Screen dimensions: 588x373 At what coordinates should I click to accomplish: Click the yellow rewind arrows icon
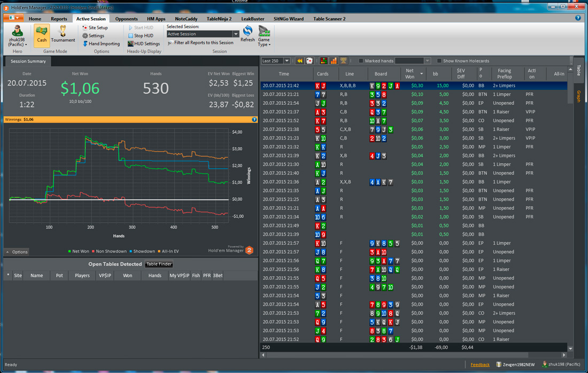point(300,61)
